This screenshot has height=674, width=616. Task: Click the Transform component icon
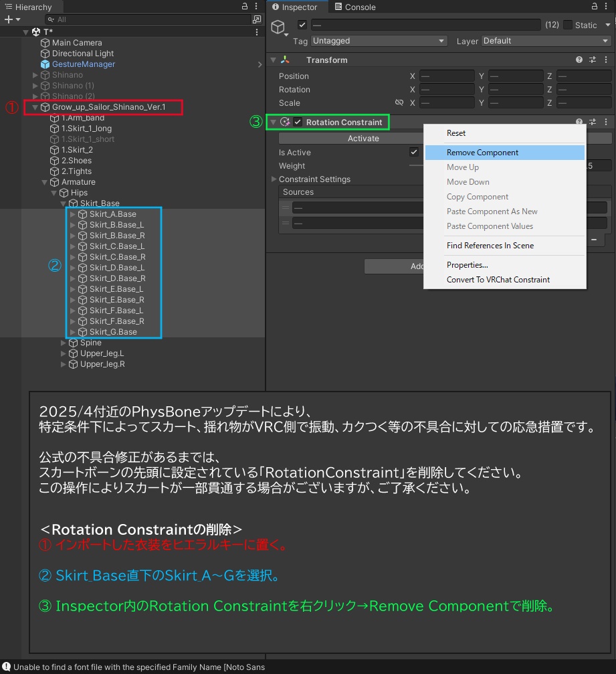pos(286,60)
